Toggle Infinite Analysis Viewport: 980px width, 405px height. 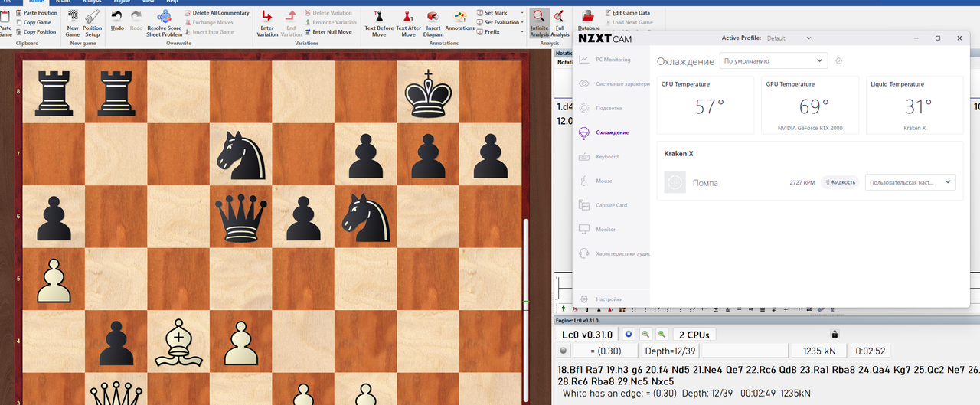539,23
